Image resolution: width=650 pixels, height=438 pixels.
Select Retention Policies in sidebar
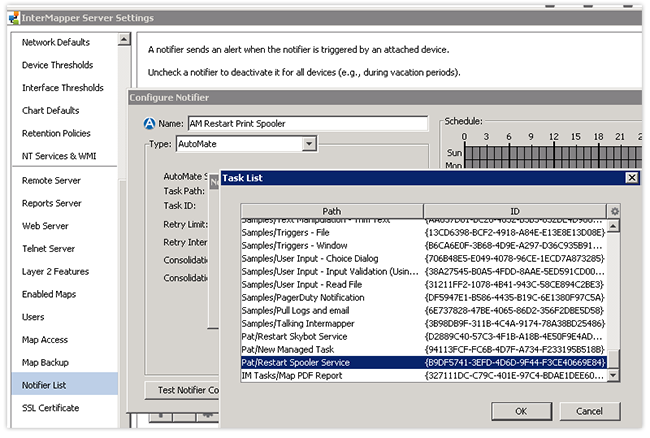tap(56, 133)
